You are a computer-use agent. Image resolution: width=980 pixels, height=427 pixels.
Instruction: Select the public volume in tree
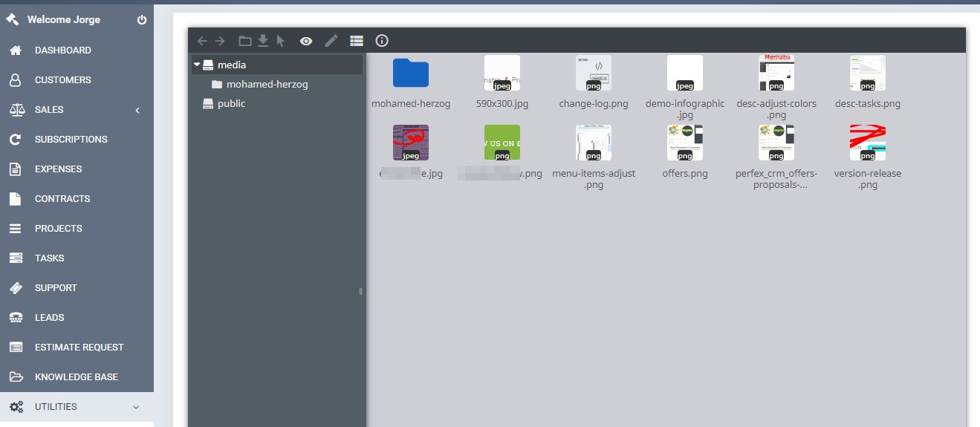point(231,104)
